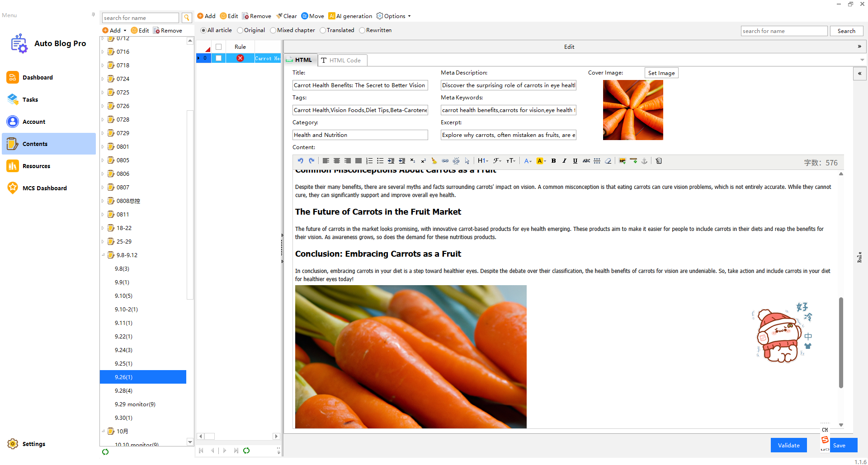
Task: Click the Set Image button
Action: tap(661, 73)
